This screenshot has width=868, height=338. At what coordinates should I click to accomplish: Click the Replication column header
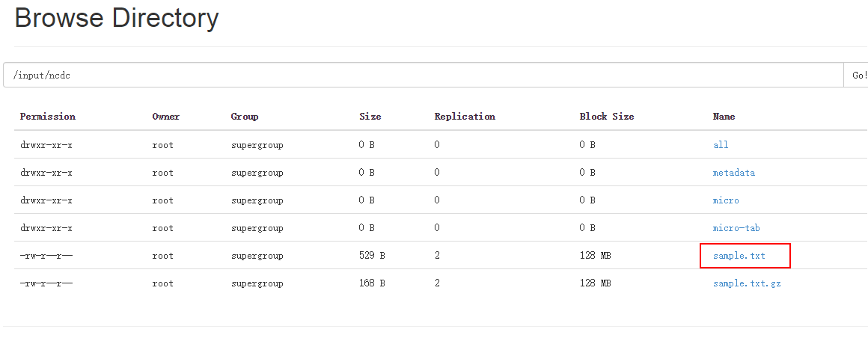click(465, 117)
